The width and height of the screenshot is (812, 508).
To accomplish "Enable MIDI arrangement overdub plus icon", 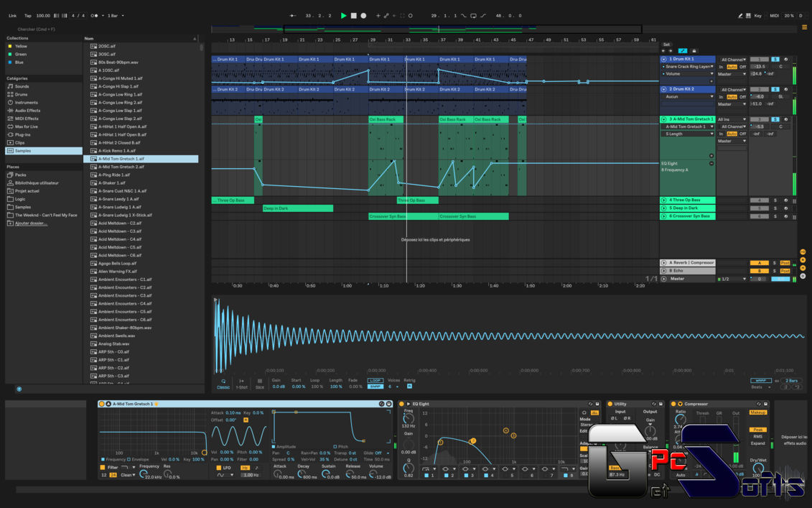I will point(378,16).
